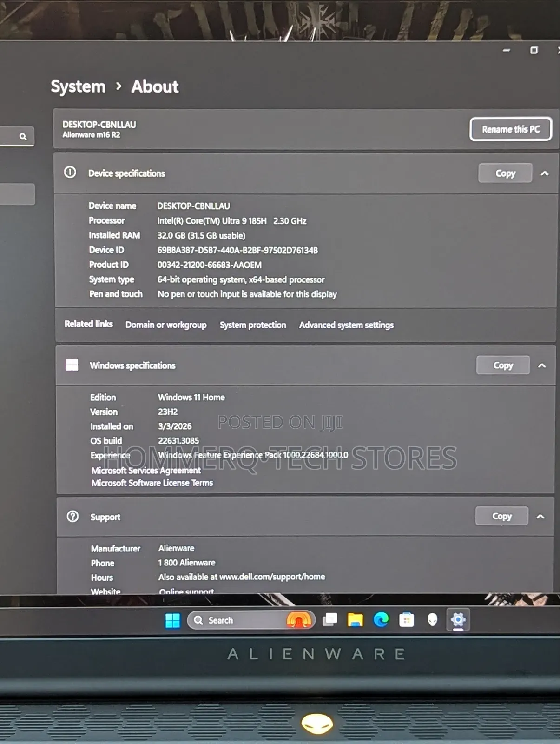This screenshot has width=560, height=744.
Task: Launch File Explorer from the taskbar
Action: point(356,620)
